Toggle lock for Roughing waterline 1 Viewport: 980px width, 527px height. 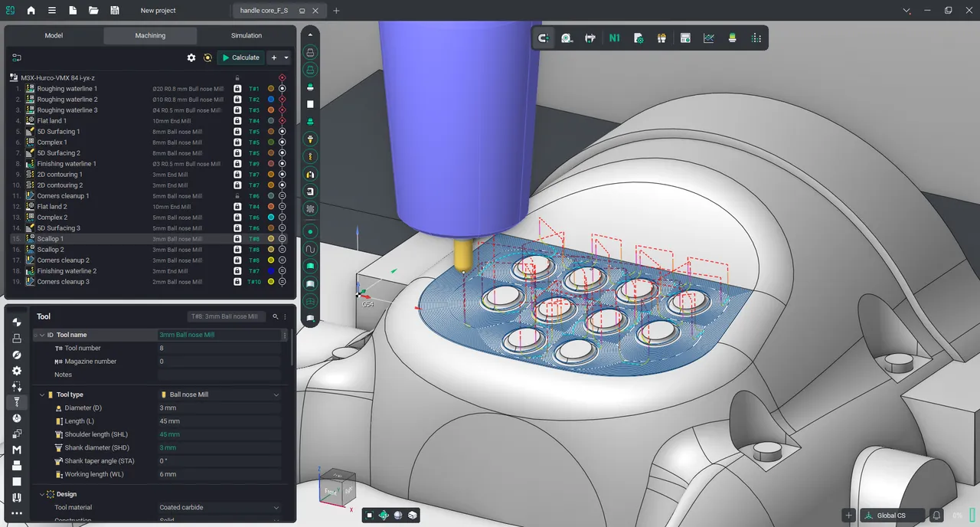(x=237, y=89)
